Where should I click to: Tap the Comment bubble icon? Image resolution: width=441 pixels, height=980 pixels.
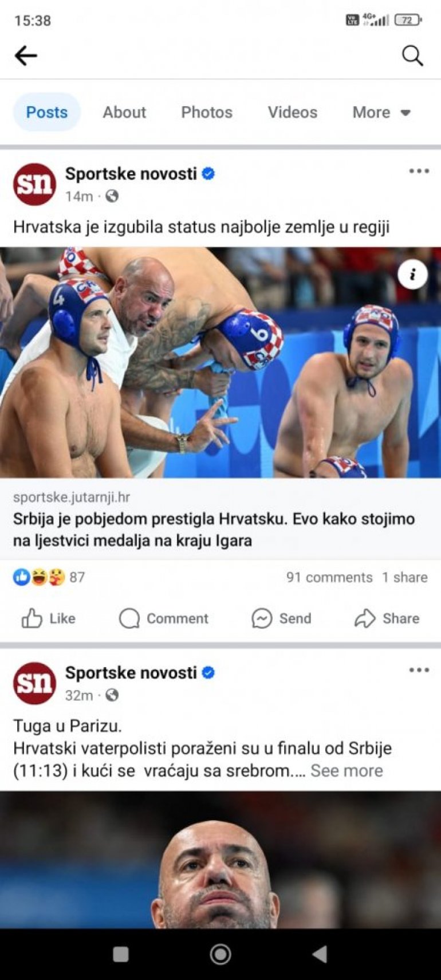pos(129,618)
